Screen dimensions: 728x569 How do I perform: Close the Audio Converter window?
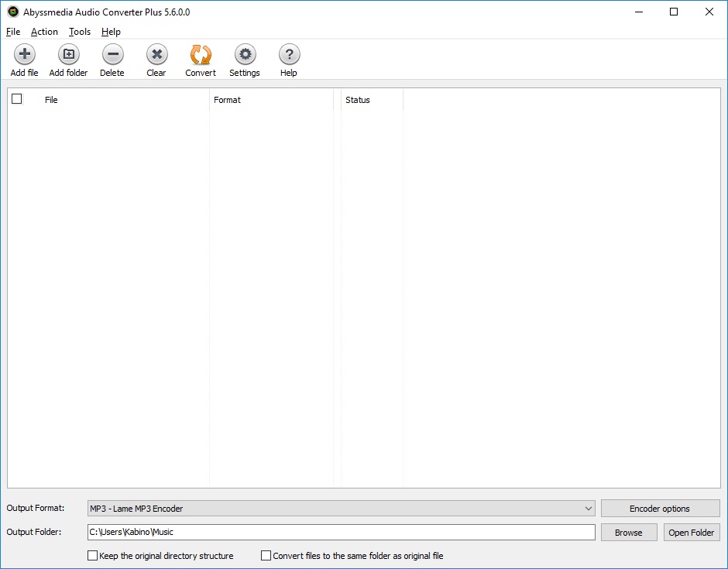(x=709, y=12)
